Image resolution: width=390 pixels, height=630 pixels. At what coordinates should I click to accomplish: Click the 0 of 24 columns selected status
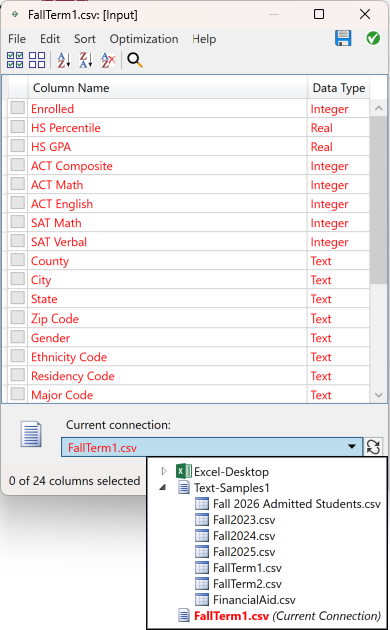74,481
